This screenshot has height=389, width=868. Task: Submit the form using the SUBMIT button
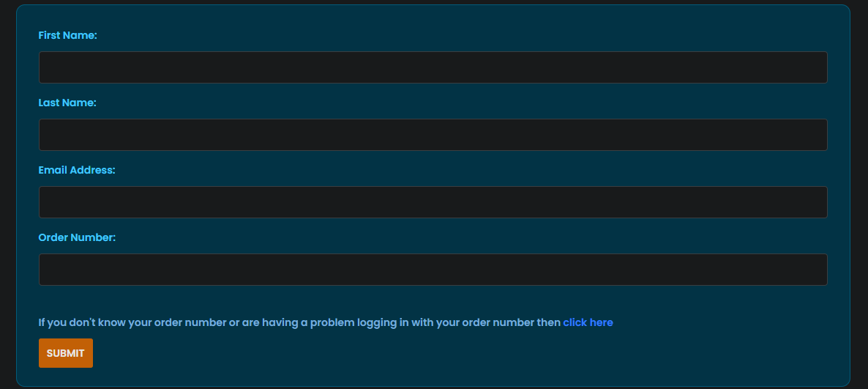click(x=66, y=353)
